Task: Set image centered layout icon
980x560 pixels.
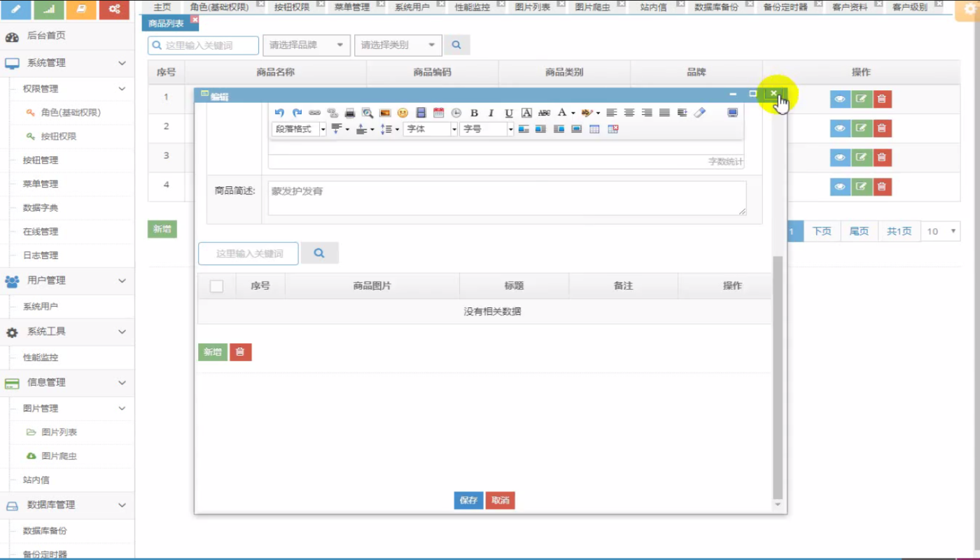Action: click(x=576, y=129)
